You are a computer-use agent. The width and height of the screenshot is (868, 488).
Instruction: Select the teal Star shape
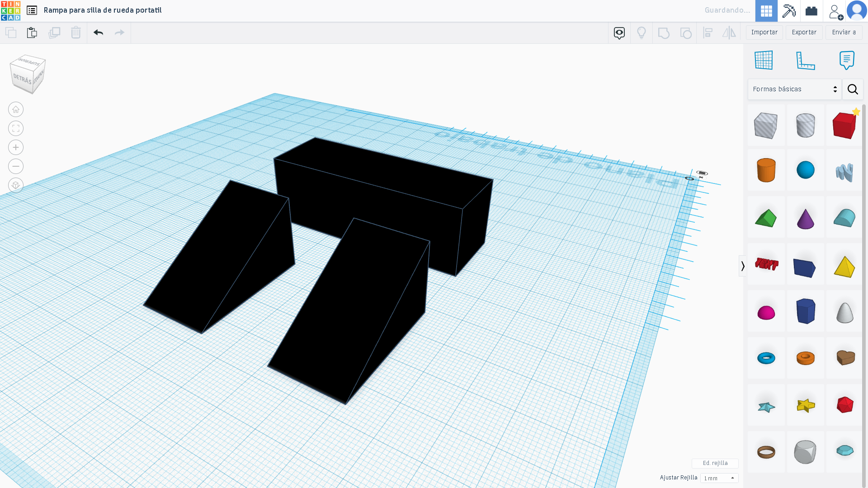click(766, 407)
